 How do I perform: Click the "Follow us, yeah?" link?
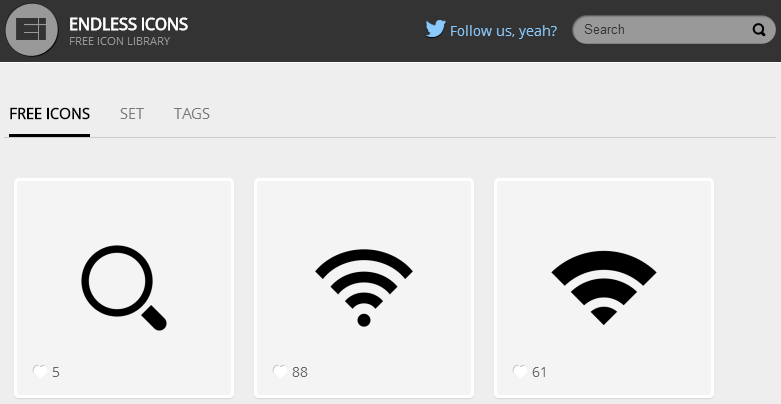tap(503, 30)
